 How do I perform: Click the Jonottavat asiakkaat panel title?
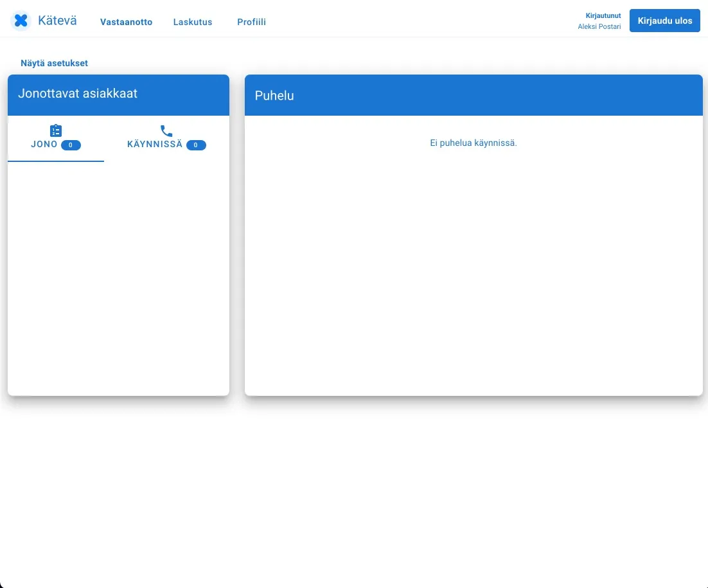tap(78, 93)
